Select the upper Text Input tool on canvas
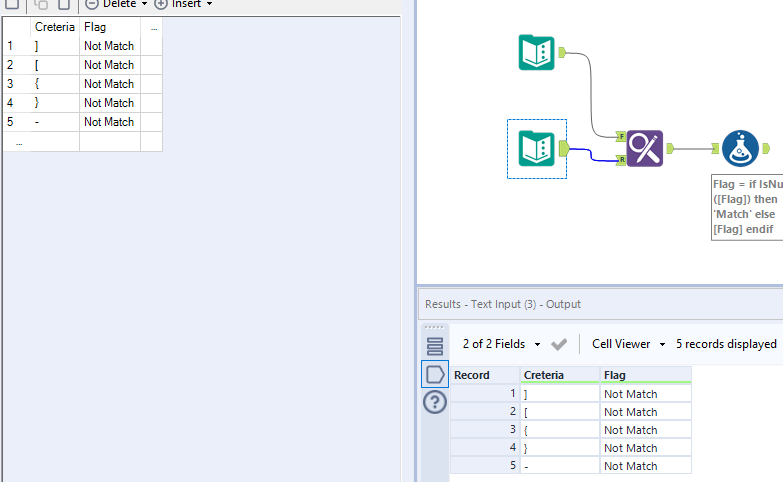 point(536,52)
